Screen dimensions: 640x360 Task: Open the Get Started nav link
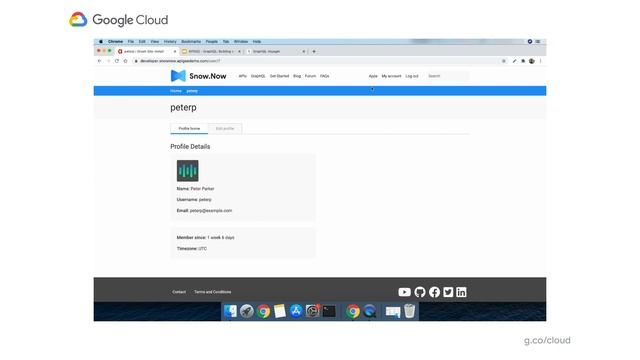[x=279, y=76]
